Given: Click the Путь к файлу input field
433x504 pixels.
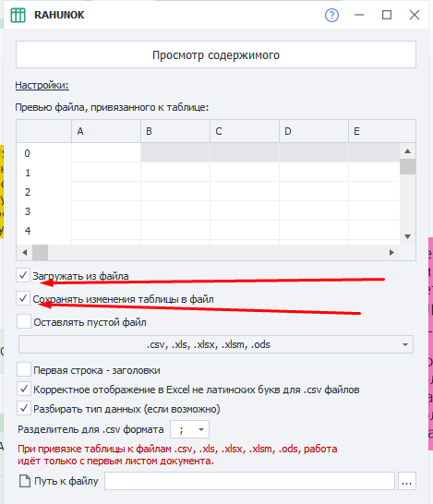Looking at the screenshot, I should coord(249,481).
